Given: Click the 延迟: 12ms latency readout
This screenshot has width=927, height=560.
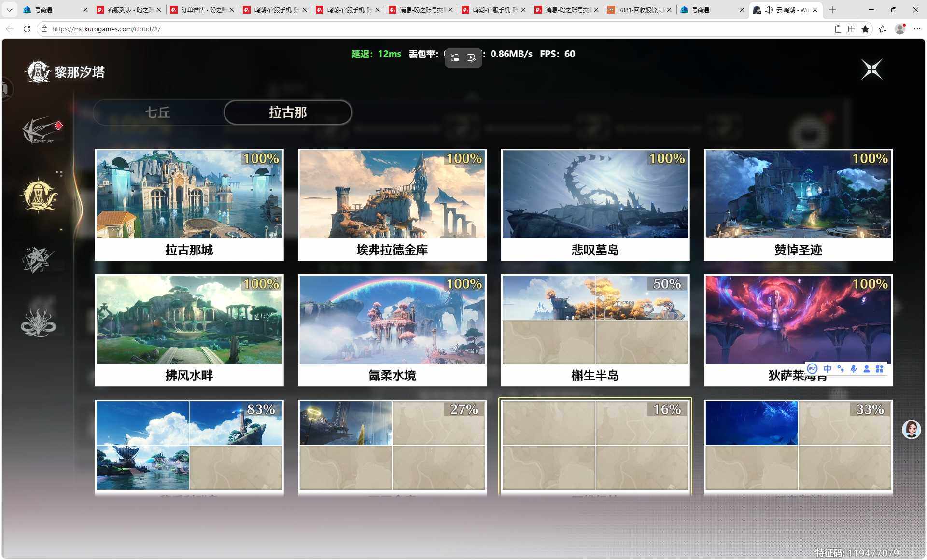Looking at the screenshot, I should click(x=377, y=54).
